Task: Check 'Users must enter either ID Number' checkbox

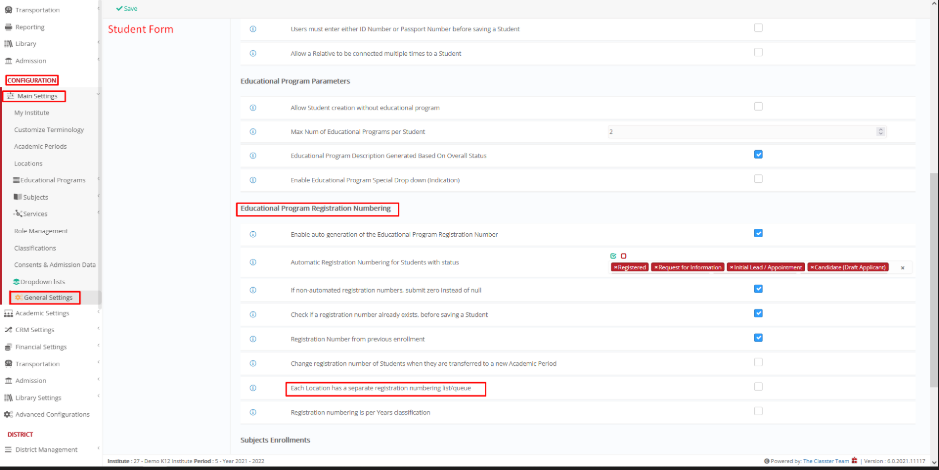Action: 758,28
